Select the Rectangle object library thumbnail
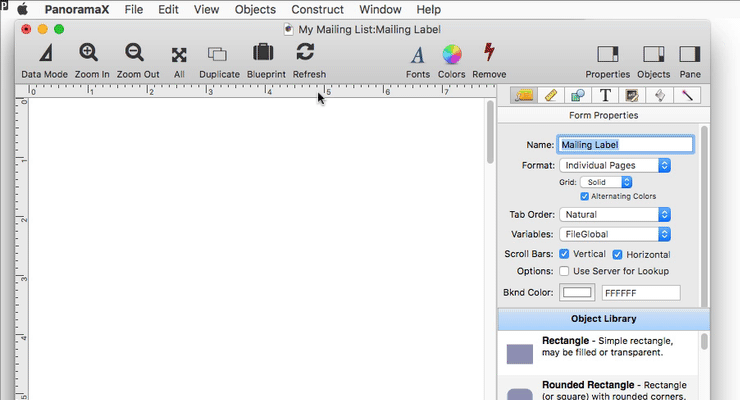The height and width of the screenshot is (400, 740). (520, 354)
